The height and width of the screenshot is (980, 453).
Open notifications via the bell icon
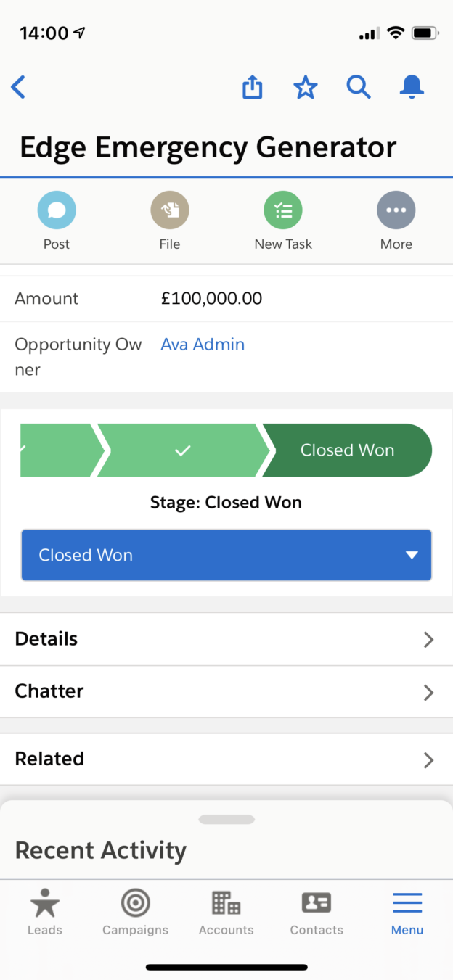tap(412, 87)
